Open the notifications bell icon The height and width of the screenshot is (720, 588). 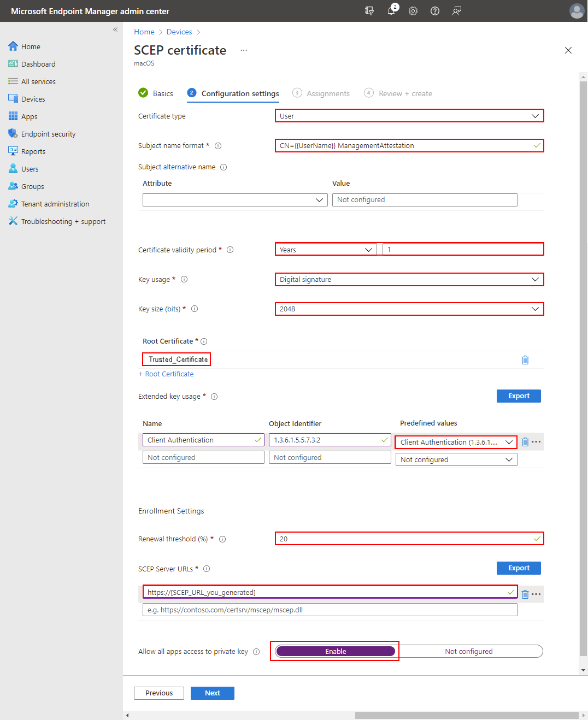pos(391,11)
